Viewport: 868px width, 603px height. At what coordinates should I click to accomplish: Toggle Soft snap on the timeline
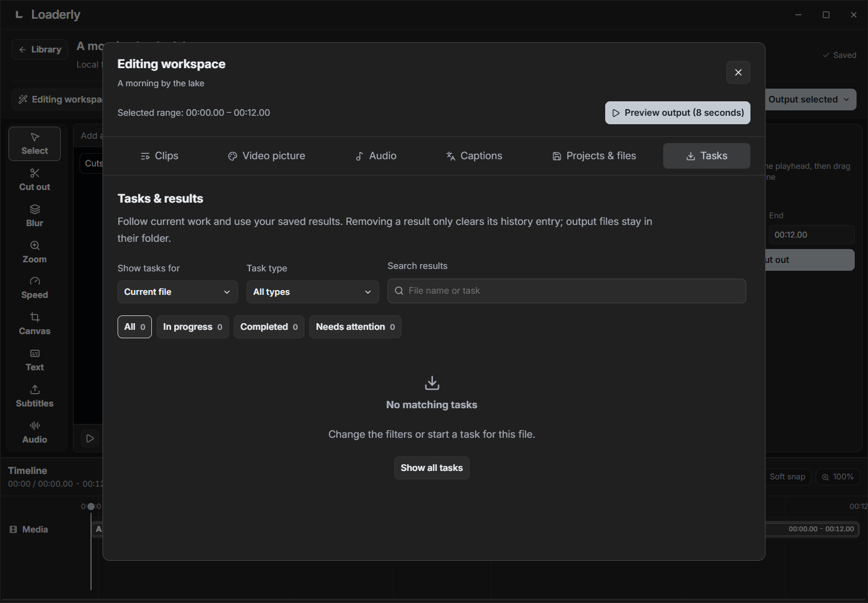pos(787,476)
